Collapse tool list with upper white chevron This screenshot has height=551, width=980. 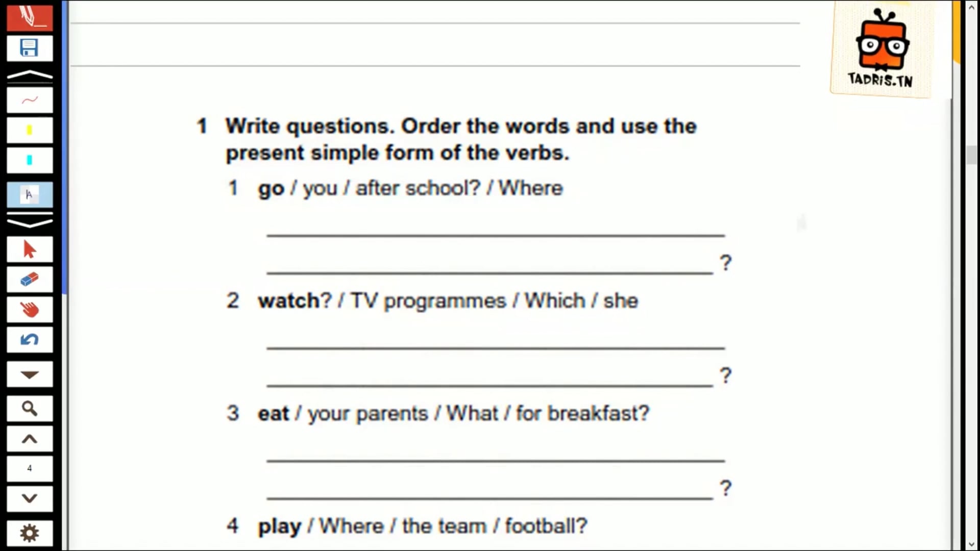(x=30, y=75)
